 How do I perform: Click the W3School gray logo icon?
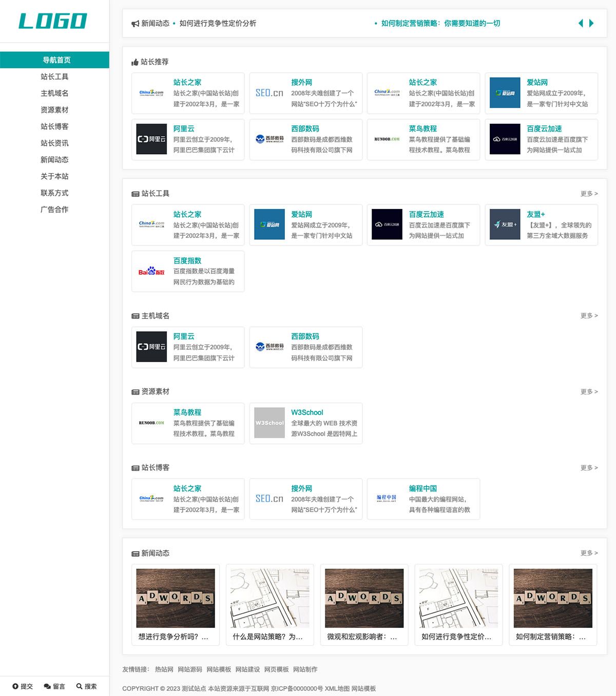click(x=269, y=423)
